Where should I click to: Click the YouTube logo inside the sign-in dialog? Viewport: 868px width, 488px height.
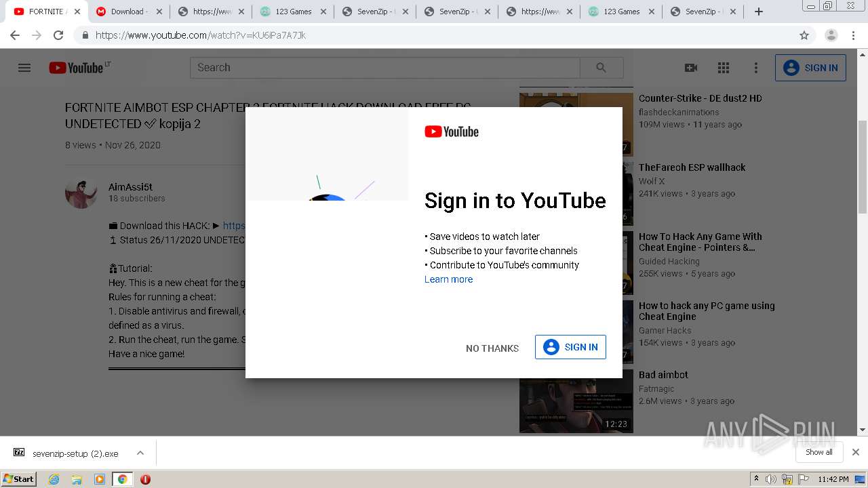[x=452, y=131]
